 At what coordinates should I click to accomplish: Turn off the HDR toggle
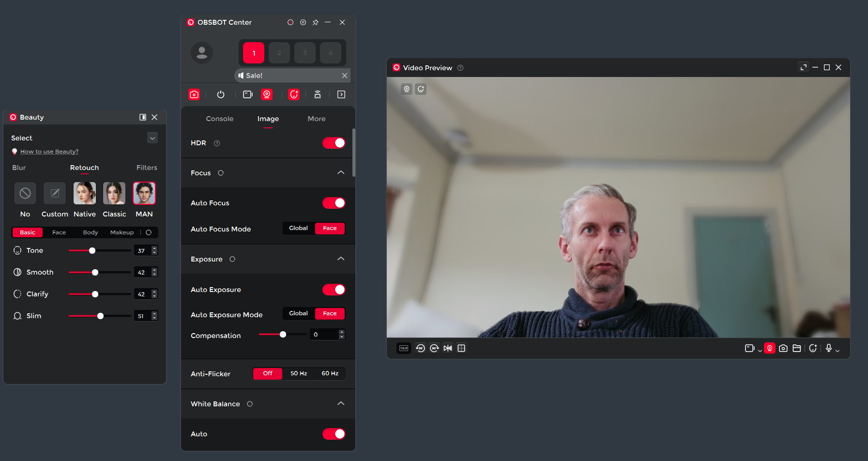[x=334, y=143]
